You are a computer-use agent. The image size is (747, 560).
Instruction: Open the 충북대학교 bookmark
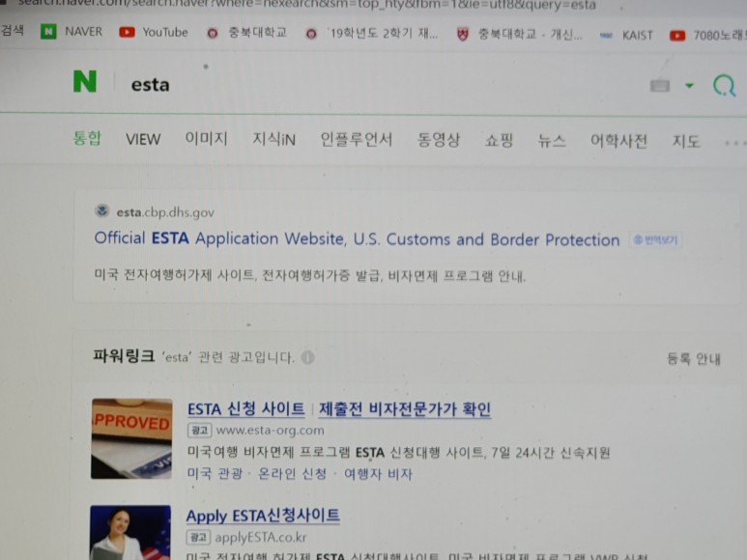[246, 33]
